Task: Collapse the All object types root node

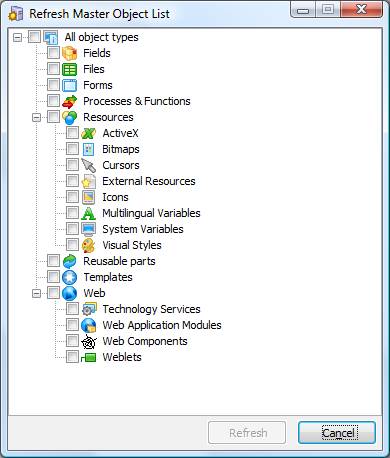Action: [17, 37]
